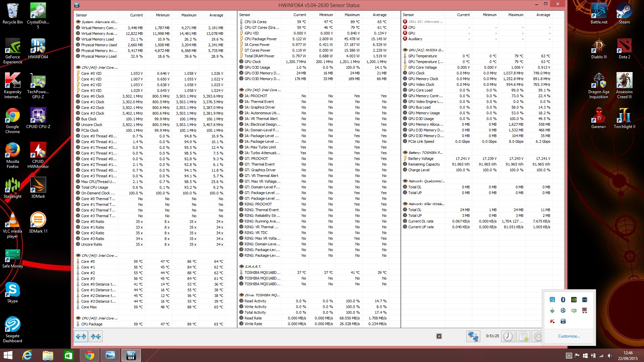644x362 pixels.
Task: Click the collapse columns arrows button
Action: click(96, 336)
